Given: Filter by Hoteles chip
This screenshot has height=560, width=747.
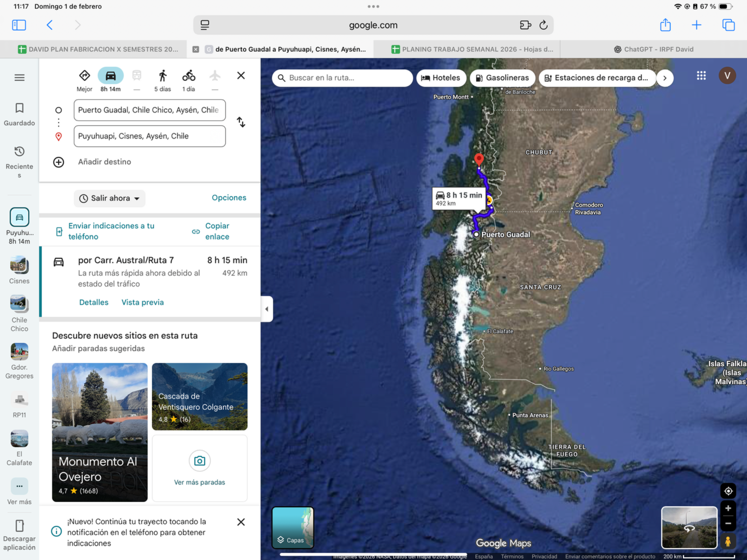Looking at the screenshot, I should [x=441, y=78].
